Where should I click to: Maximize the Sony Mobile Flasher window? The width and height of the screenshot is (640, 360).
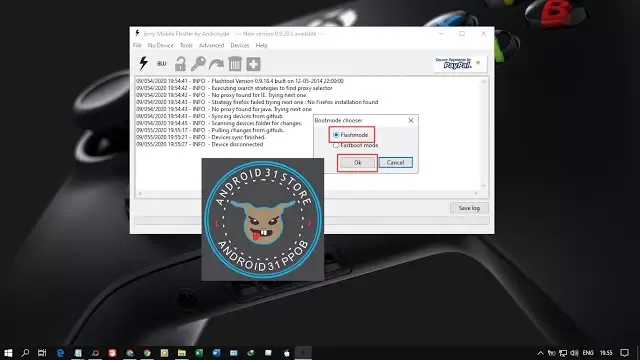(x=462, y=33)
